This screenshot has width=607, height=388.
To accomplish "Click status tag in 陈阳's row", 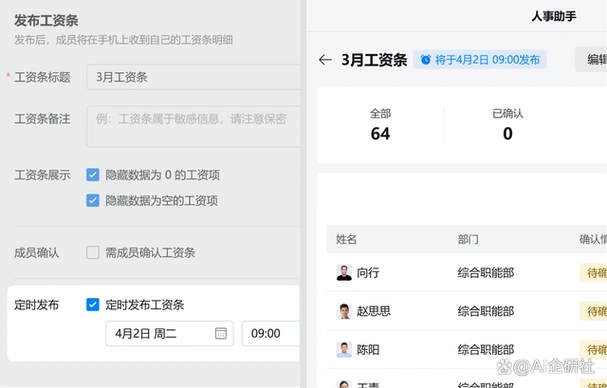I will [593, 350].
